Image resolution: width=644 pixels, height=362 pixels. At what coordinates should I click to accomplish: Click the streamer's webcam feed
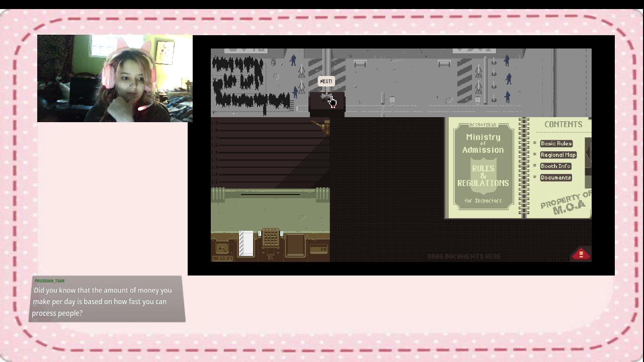(x=115, y=78)
